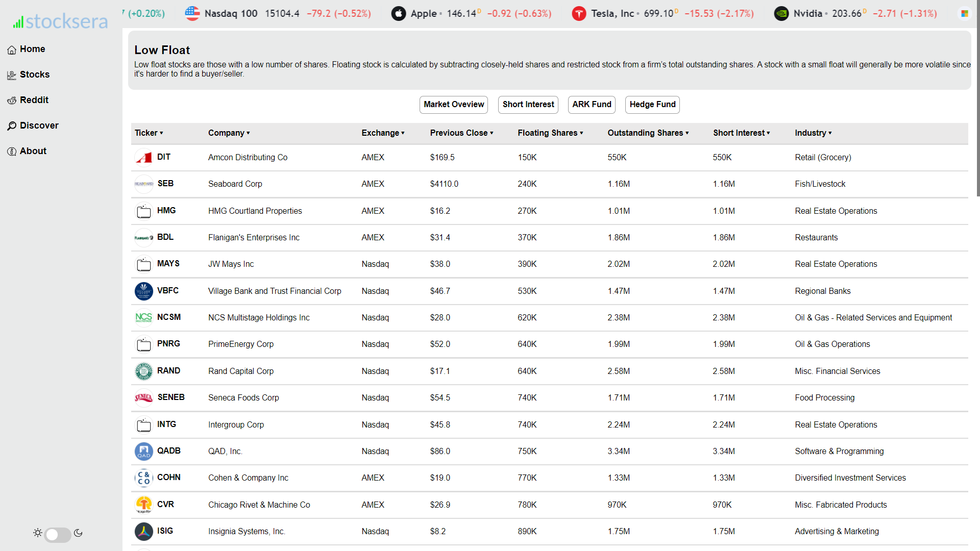Image resolution: width=980 pixels, height=551 pixels.
Task: Click the ARK Fund button
Action: click(x=592, y=105)
